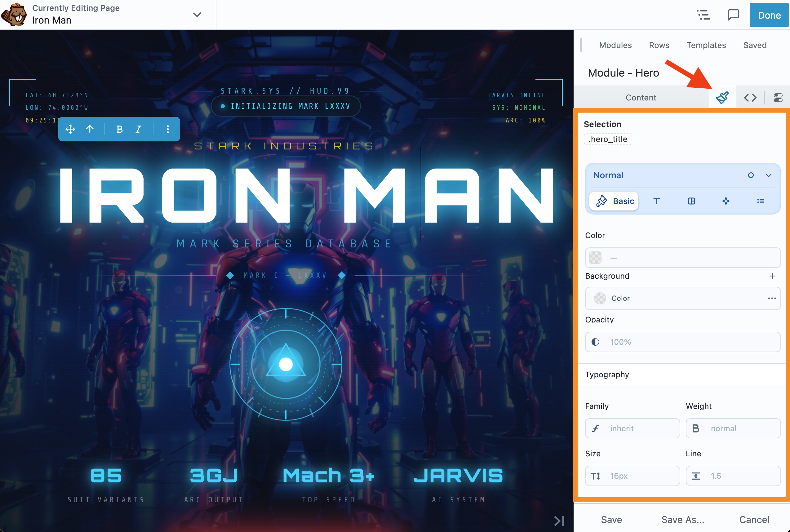Click the Save As... button
Image resolution: width=790 pixels, height=532 pixels.
coord(683,520)
